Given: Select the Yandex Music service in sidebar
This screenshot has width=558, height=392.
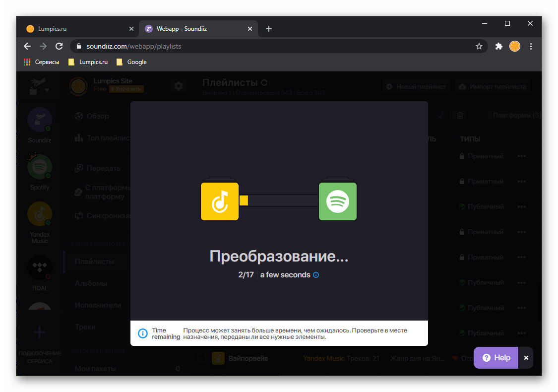Looking at the screenshot, I should [x=40, y=215].
